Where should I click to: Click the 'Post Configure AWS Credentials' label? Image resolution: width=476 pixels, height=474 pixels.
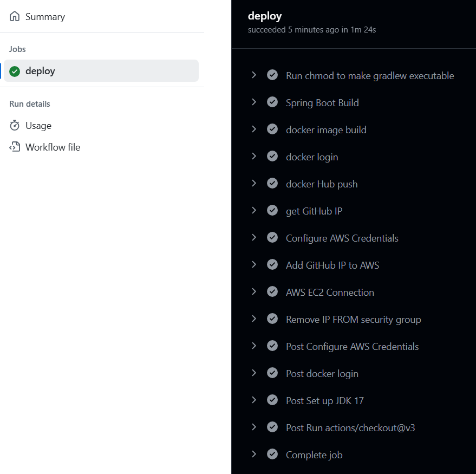point(352,347)
